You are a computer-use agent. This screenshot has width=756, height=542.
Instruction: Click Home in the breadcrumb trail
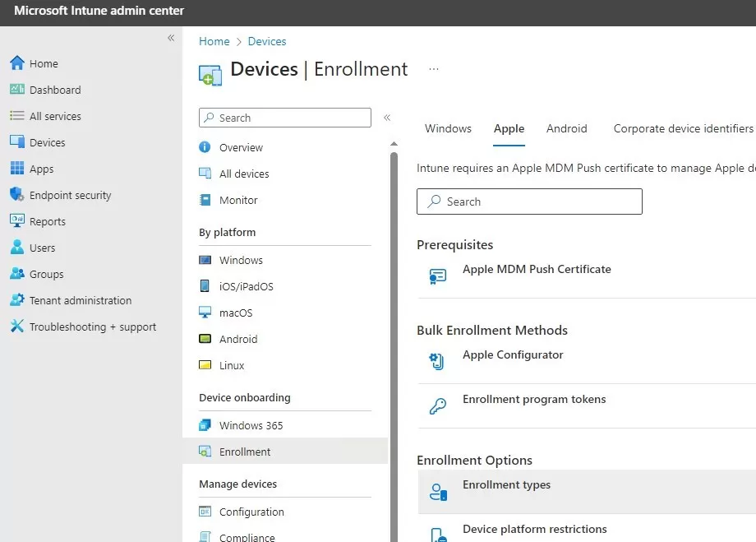click(214, 41)
